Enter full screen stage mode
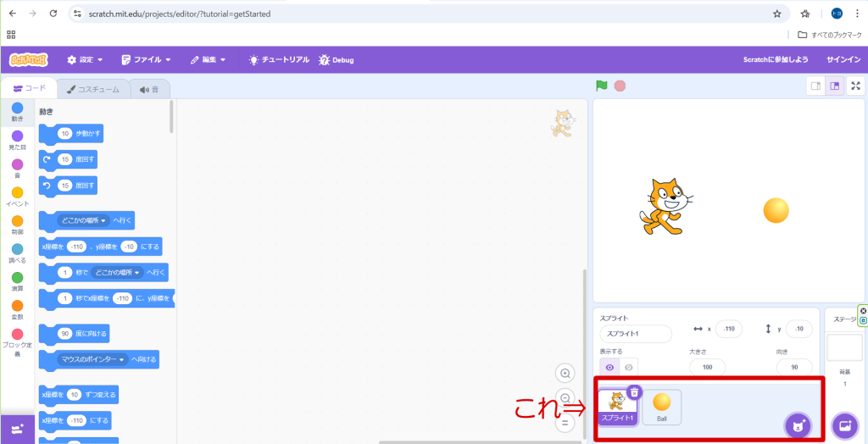The width and height of the screenshot is (868, 444). pos(856,86)
